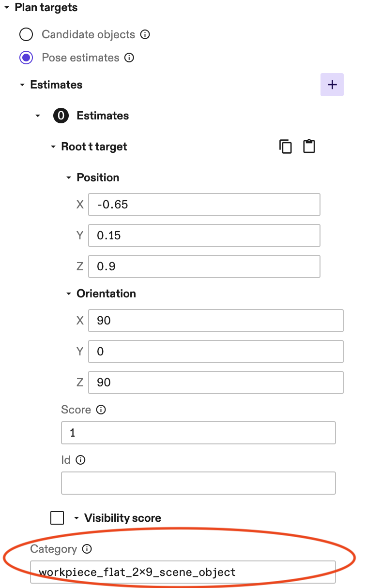366x588 pixels.
Task: Copy the Root t target values
Action: [286, 146]
